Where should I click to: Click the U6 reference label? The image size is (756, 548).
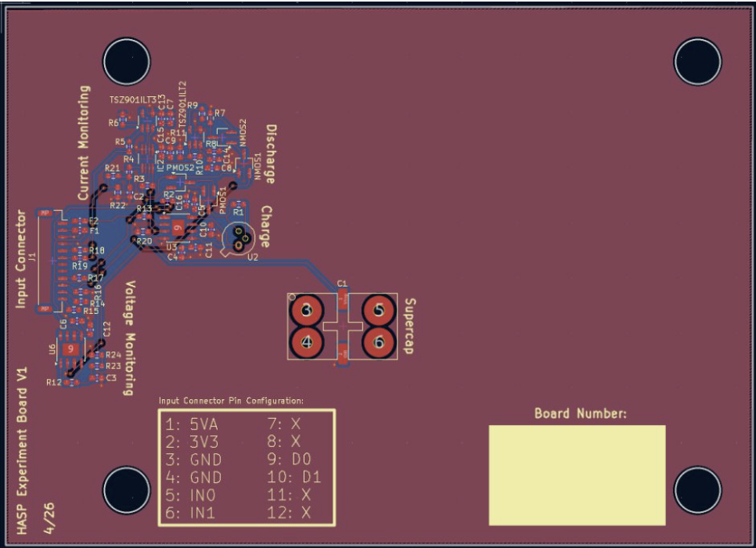coord(52,349)
